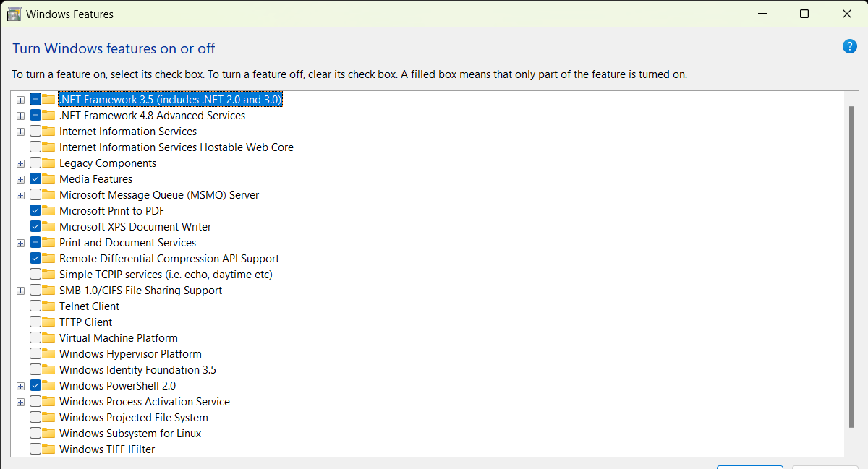Click folder icon next to Telnet Client
This screenshot has width=868, height=469.
[x=48, y=306]
